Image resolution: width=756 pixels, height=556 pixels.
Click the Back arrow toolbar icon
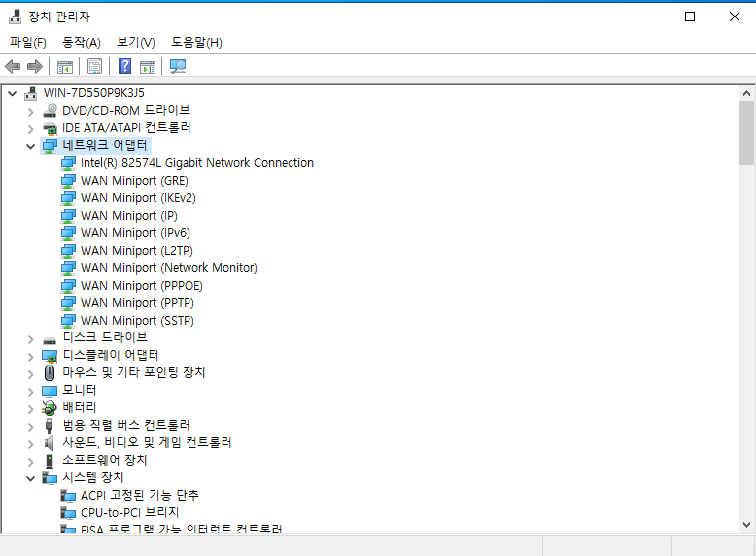click(x=13, y=66)
